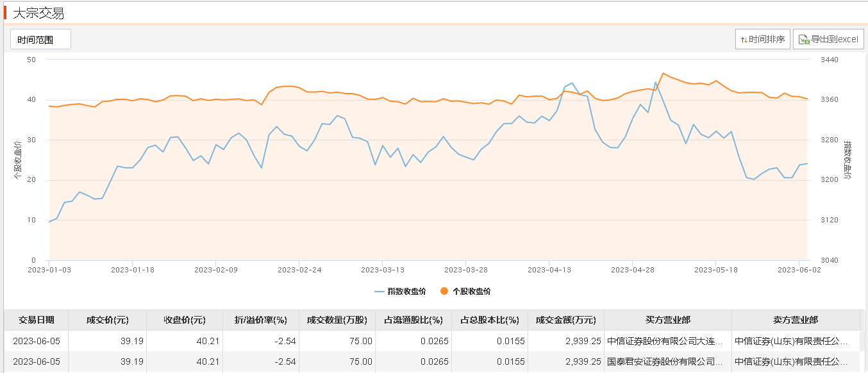Click the orange 个股收盘价 legend dot
868x373 pixels.
point(444,291)
